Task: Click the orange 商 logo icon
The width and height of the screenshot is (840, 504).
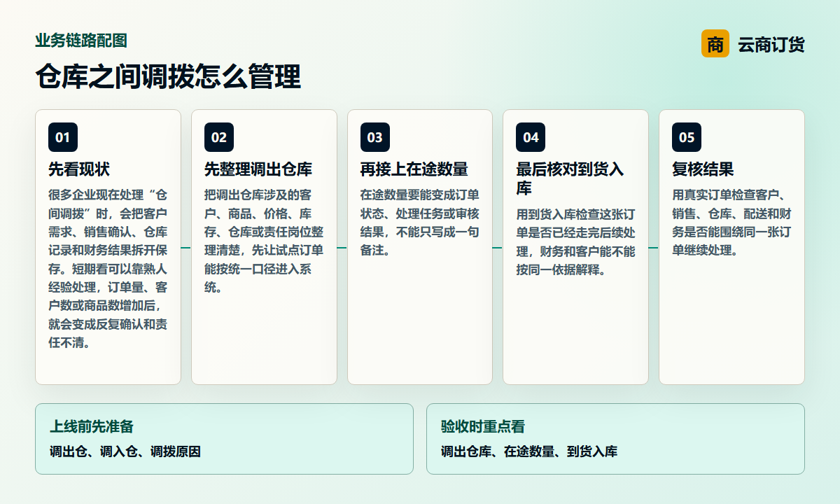Action: coord(715,44)
